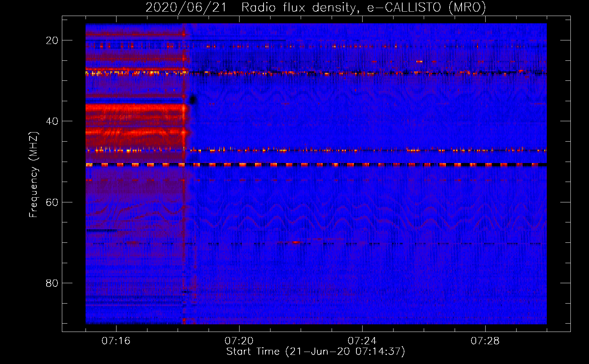Viewport: 589px width, 364px height.
Task: Click the dark circular spot near 35 MHz
Action: pyautogui.click(x=193, y=99)
